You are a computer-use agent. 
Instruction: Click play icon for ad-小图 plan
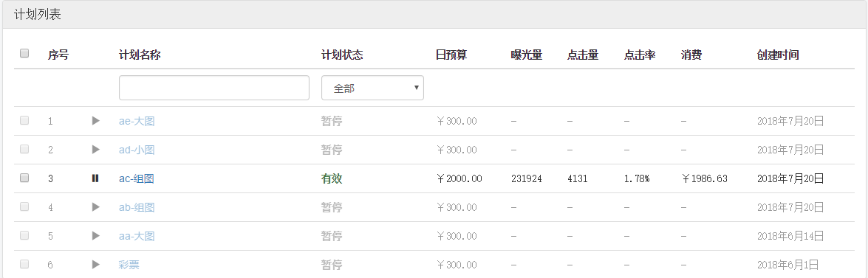96,149
